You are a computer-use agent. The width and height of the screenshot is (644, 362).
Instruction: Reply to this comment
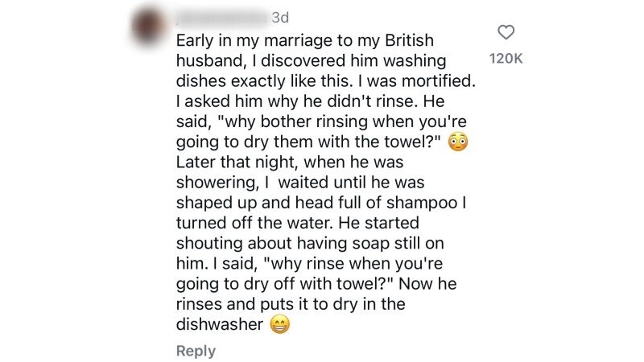coord(196,351)
